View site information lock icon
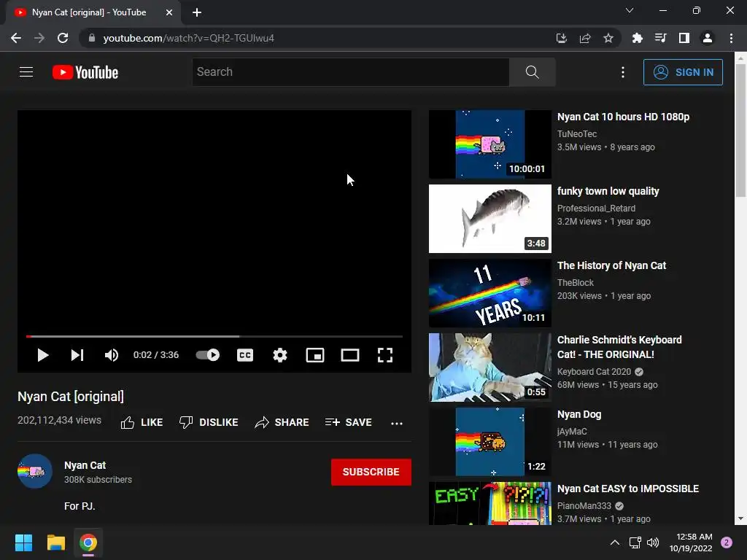Screen dimensions: 747x560 tap(92, 38)
